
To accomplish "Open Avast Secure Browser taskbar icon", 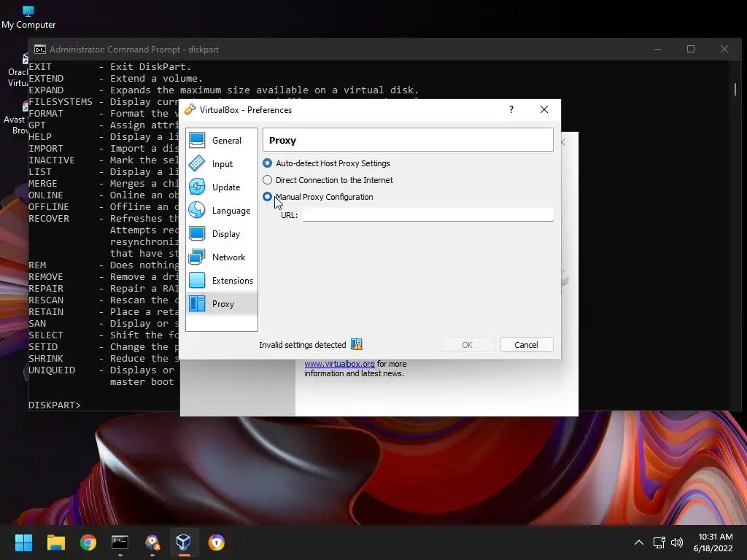I will tap(216, 542).
